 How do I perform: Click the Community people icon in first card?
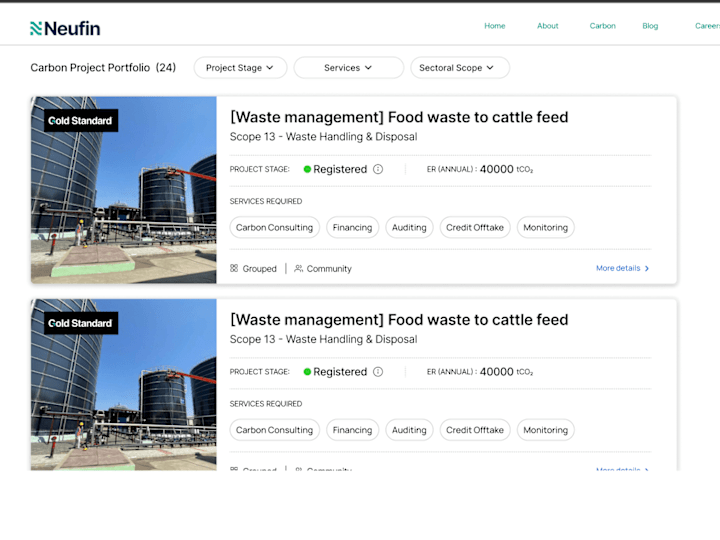click(x=299, y=268)
